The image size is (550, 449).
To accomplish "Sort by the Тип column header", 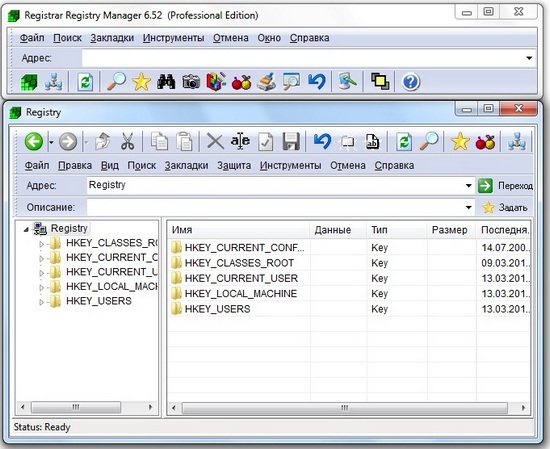I will (x=397, y=230).
